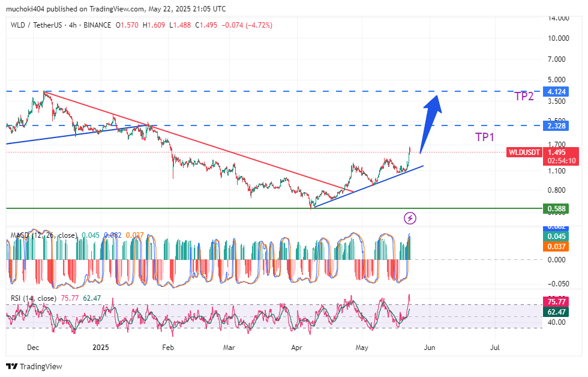This screenshot has width=588, height=377.
Task: Click the pink 75.77 RSI value label
Action: [553, 301]
